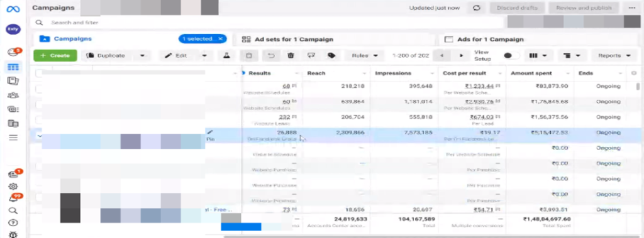Open the Ads reporting sidebar icon
Image resolution: width=644 pixels, height=238 pixels.
point(13,81)
